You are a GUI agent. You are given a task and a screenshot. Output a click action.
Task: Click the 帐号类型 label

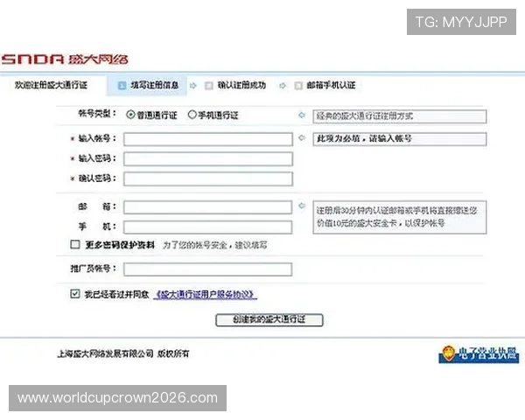coord(97,114)
